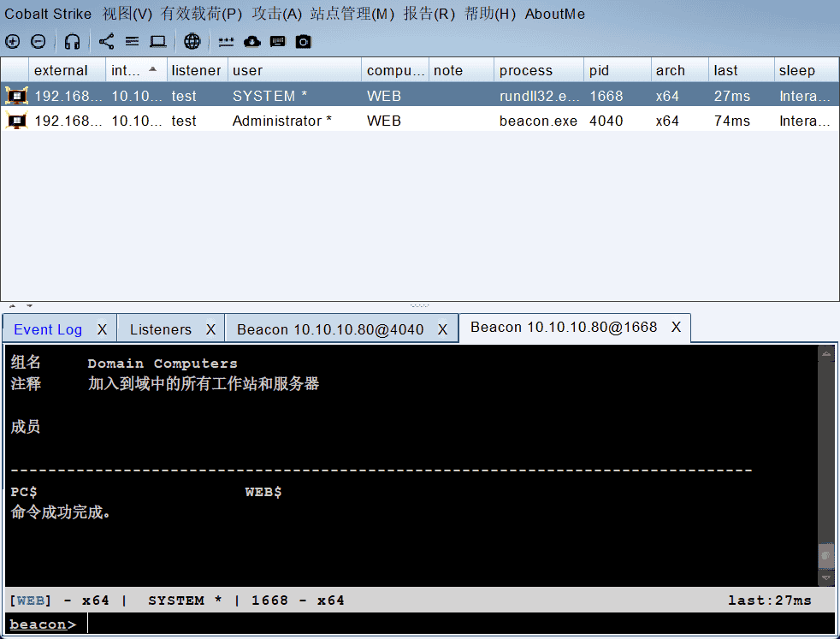Open keystrokes via the keyboard icon
840x639 pixels.
coord(277,41)
